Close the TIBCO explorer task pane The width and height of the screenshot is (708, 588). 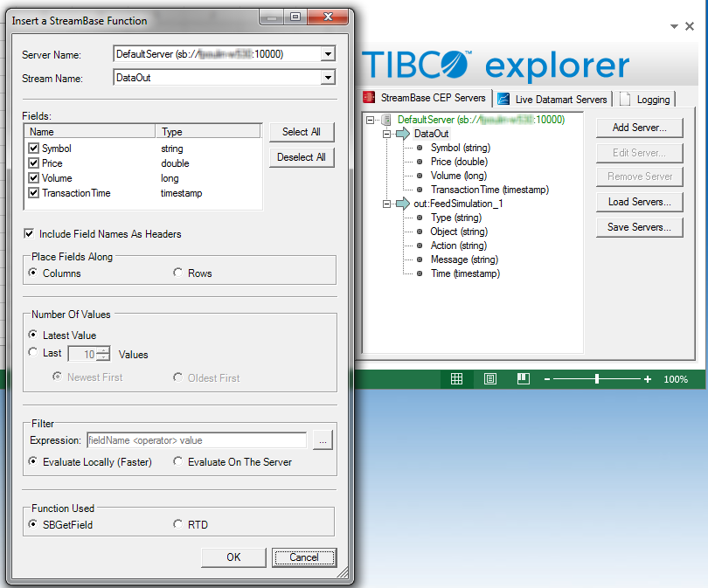(x=690, y=26)
